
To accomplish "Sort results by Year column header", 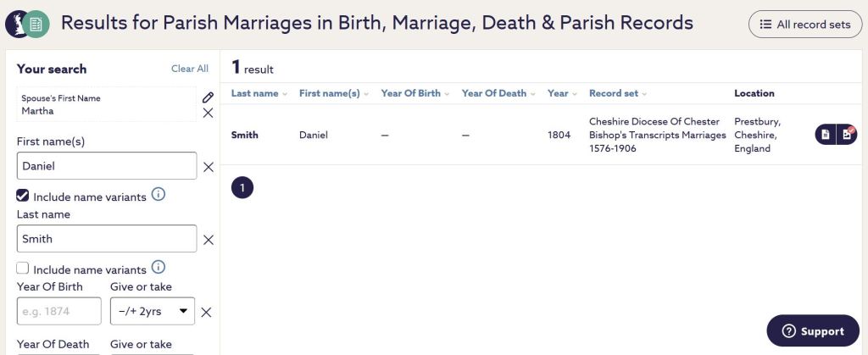I will (x=562, y=93).
